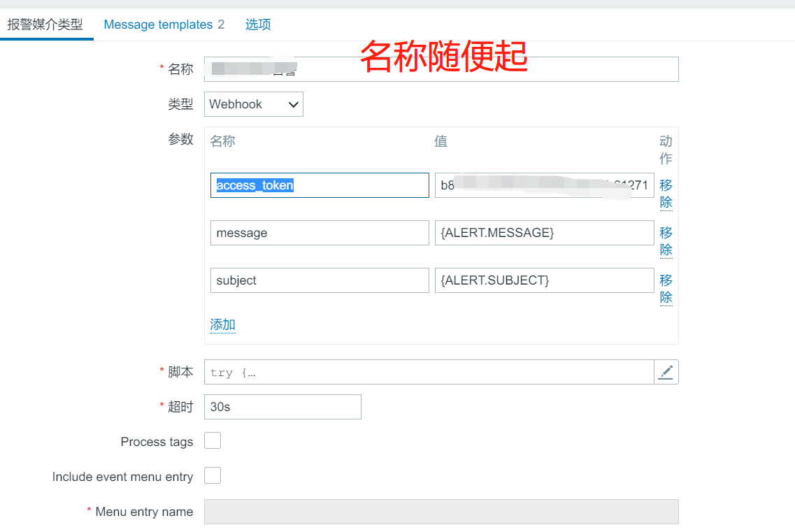Enable the Process tags checkbox
795x532 pixels.
tap(213, 440)
